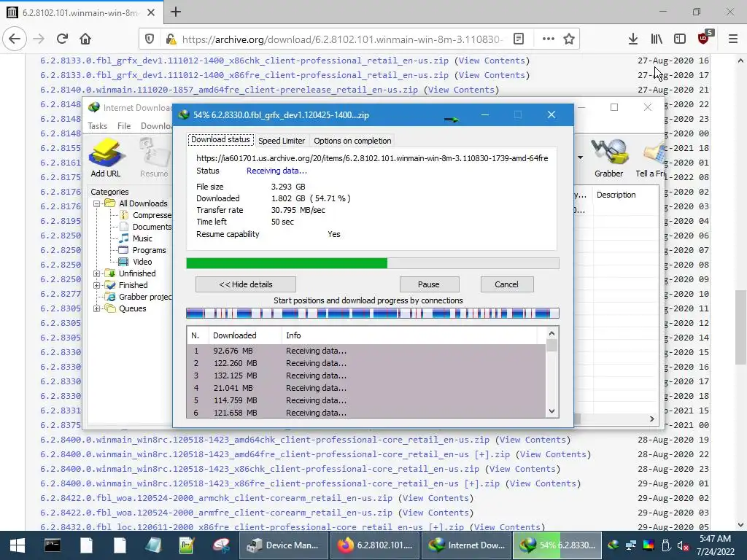Screen dimensions: 747x560
Task: Click the tracking protection shield icon
Action: [150, 39]
